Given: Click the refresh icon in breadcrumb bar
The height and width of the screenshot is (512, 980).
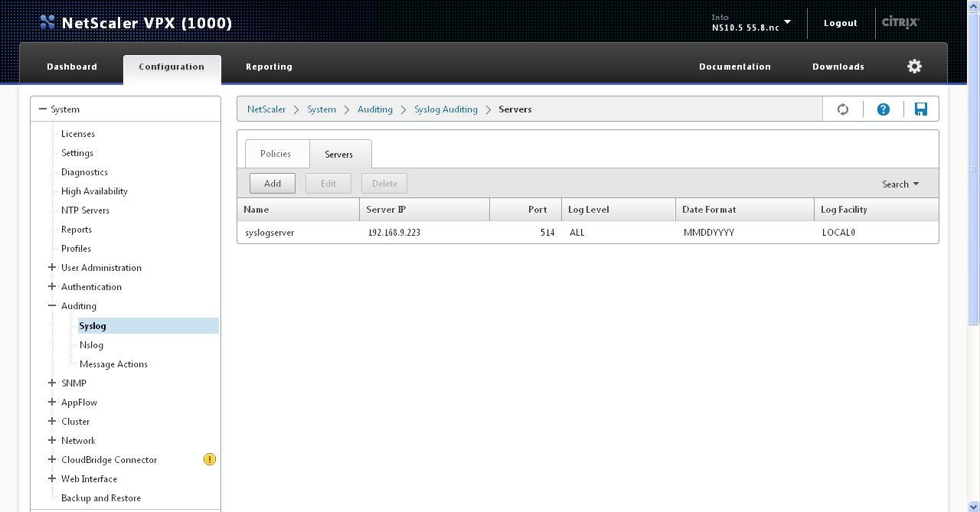Looking at the screenshot, I should click(x=843, y=109).
